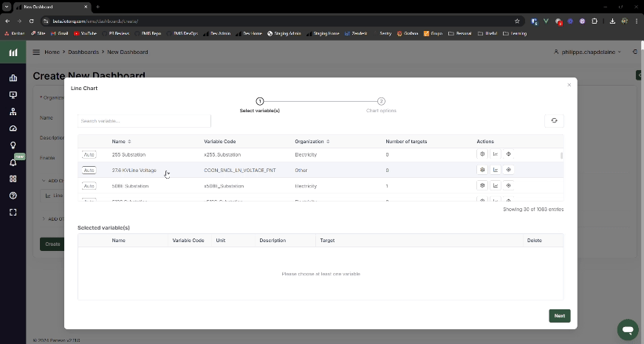Click the app logo in sidebar
The width and height of the screenshot is (644, 344).
13,52
